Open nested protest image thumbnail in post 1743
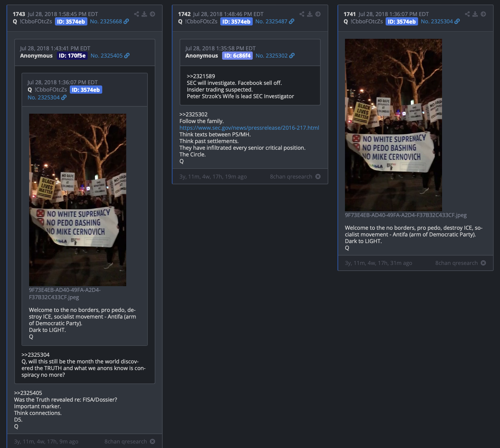 (77, 200)
